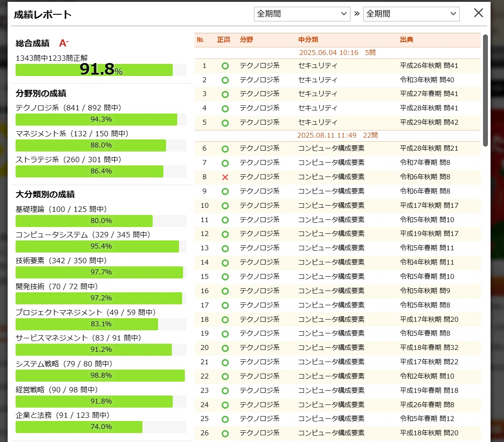504x442 pixels.
Task: Click the results list vertical scrollbar
Action: tap(485, 90)
